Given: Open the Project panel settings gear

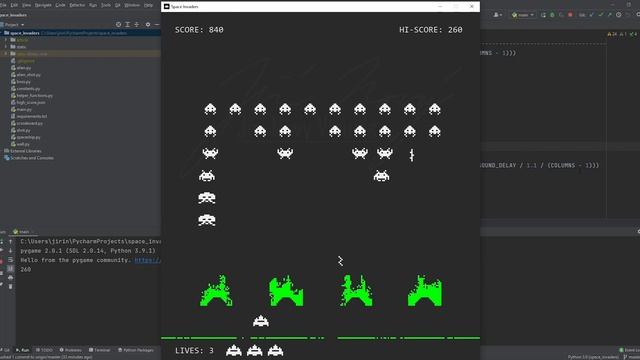Looking at the screenshot, I should [x=148, y=24].
